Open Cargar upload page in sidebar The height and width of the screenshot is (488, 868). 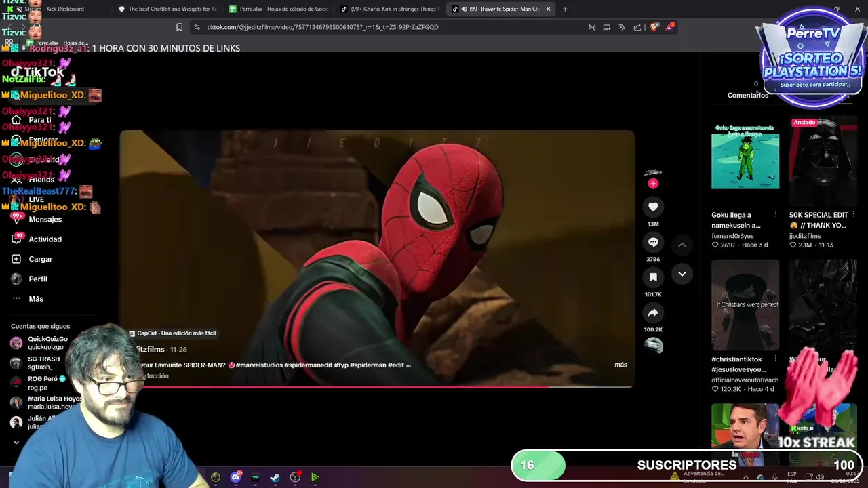coord(41,259)
